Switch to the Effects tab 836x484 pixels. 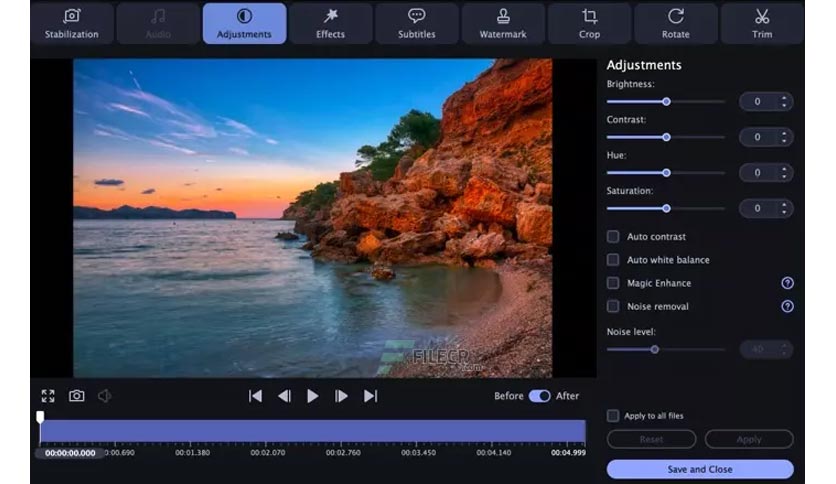coord(330,24)
